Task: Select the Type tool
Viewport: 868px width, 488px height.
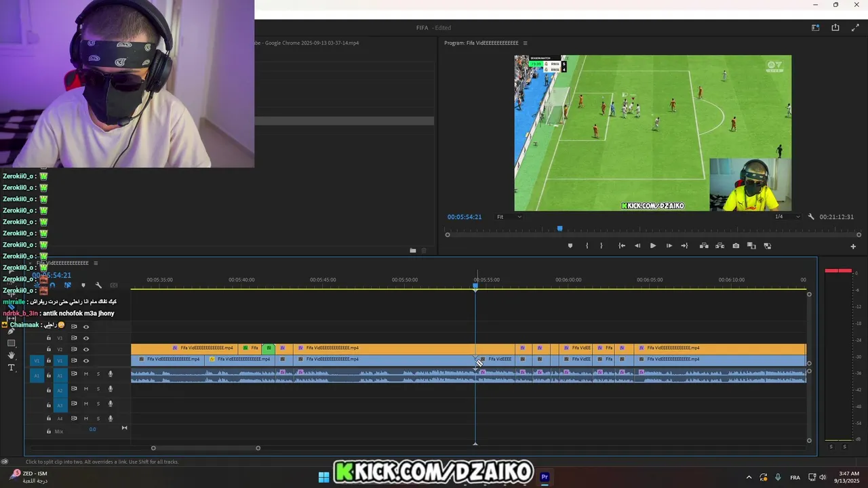Action: click(11, 367)
